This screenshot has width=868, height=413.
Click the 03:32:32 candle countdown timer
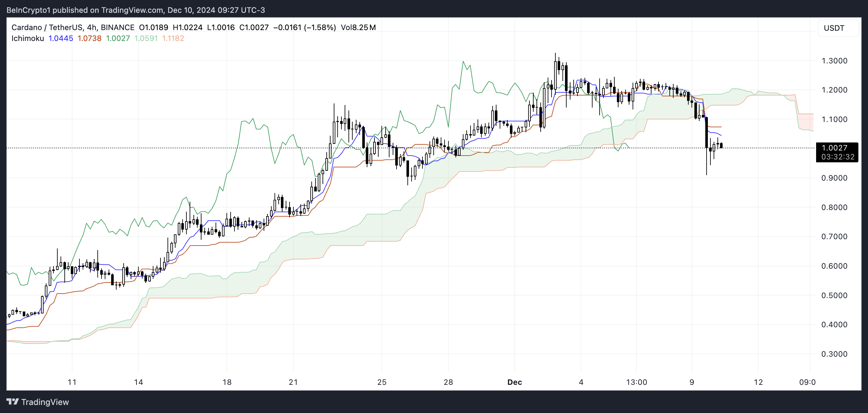pyautogui.click(x=837, y=157)
